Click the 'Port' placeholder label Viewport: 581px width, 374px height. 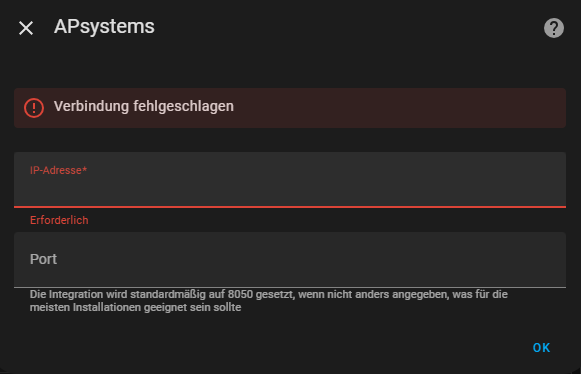(x=43, y=259)
